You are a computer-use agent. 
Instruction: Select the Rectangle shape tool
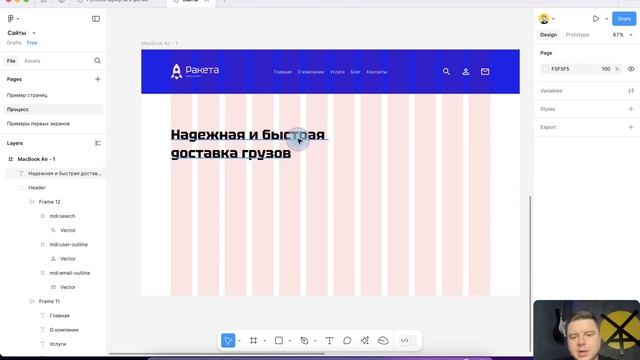[279, 340]
